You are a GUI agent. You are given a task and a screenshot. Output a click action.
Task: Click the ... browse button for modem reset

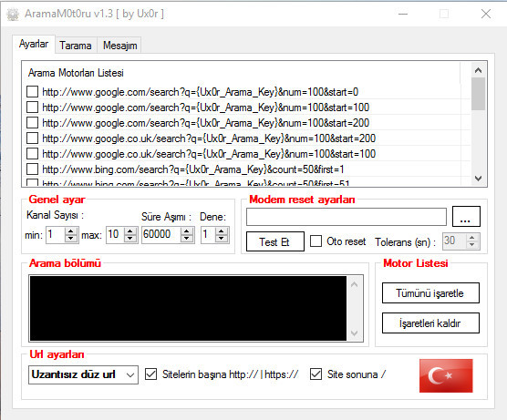tap(466, 217)
